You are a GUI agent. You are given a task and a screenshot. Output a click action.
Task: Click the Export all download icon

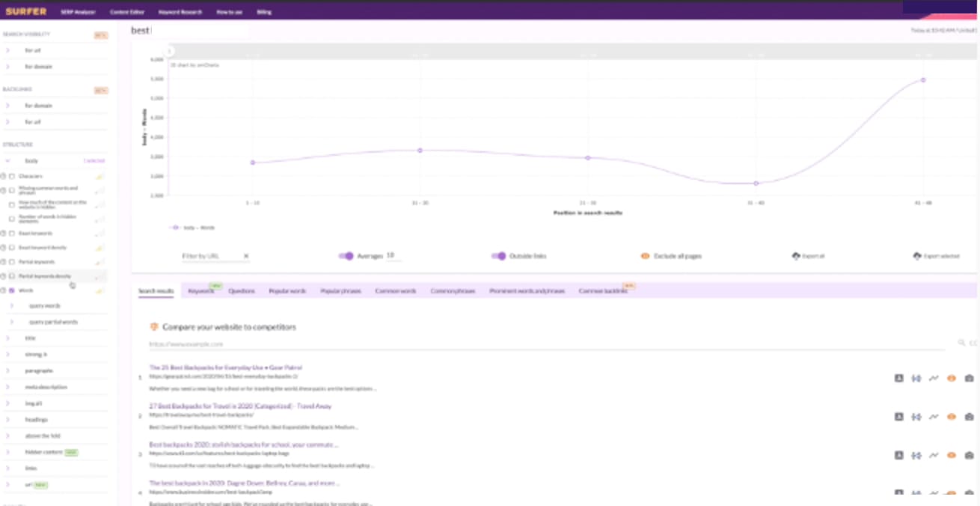coord(796,256)
